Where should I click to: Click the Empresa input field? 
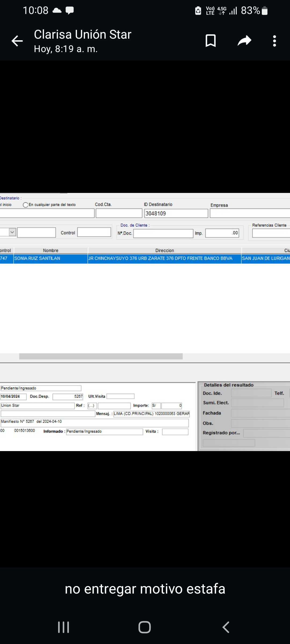coord(250,214)
